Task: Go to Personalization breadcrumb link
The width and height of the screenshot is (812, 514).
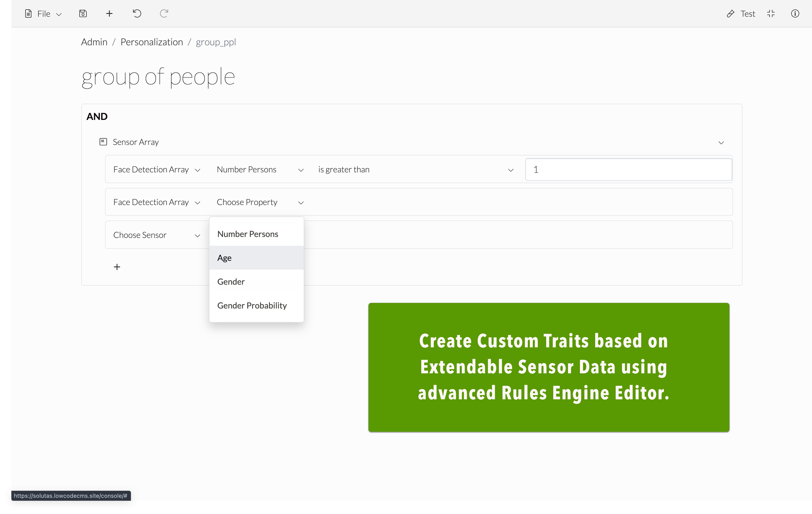Action: click(x=152, y=42)
